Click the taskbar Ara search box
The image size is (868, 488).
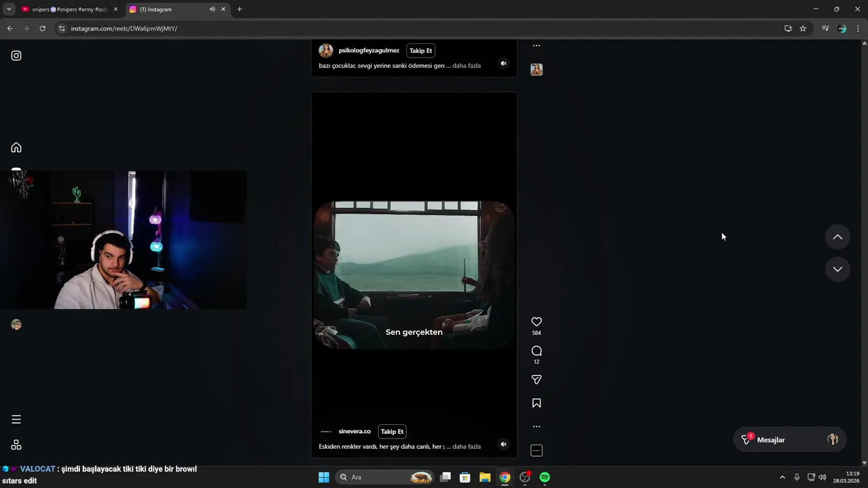pos(384,477)
